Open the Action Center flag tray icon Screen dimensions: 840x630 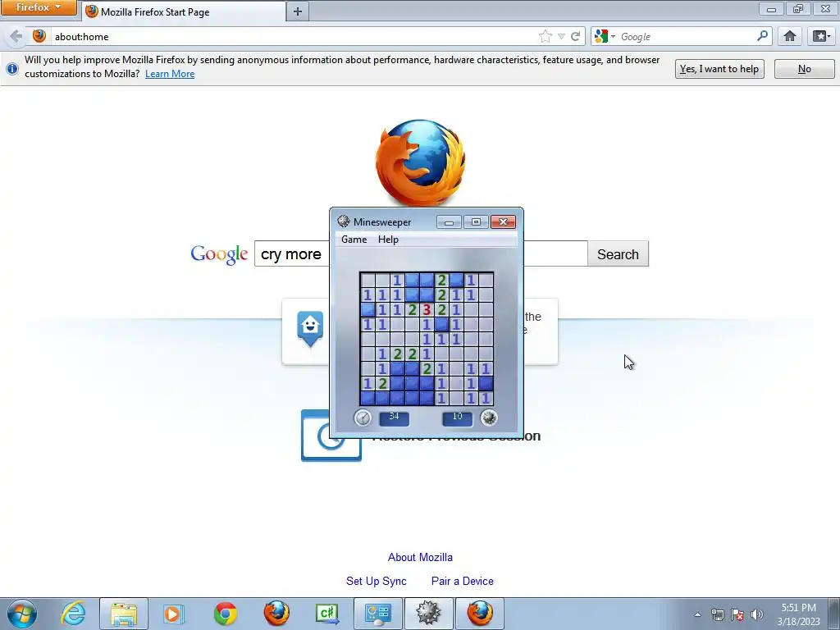(737, 614)
